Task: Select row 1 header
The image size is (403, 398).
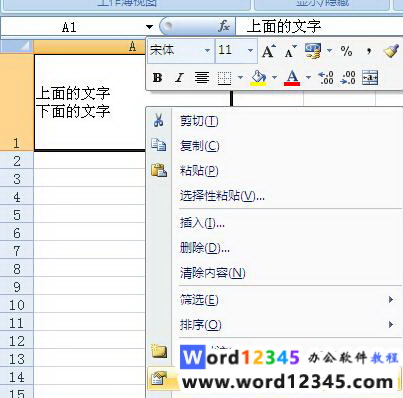Action: [17, 102]
